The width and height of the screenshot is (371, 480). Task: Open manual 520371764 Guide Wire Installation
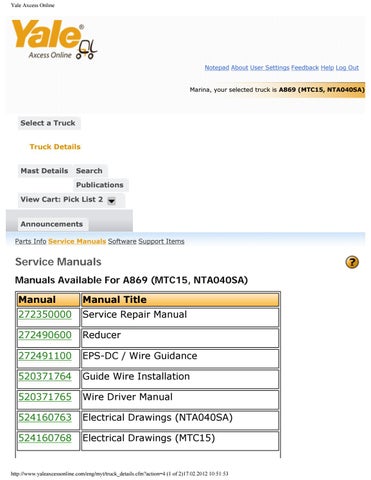pos(45,376)
